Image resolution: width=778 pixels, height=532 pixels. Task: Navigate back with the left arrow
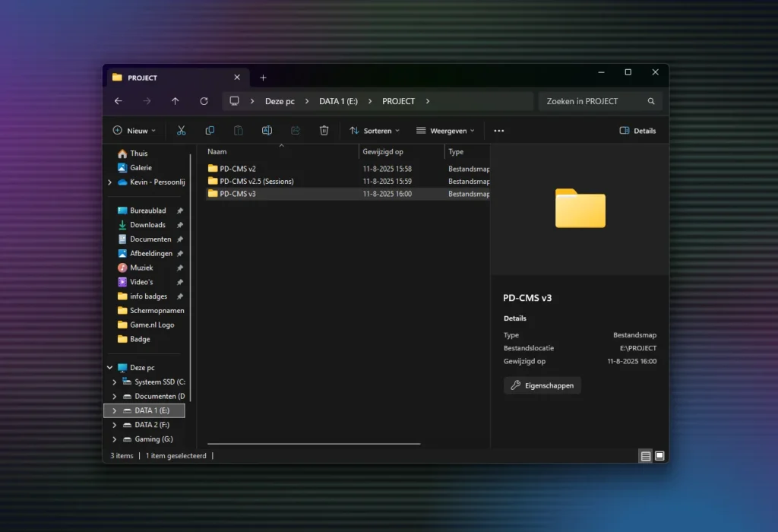(x=119, y=101)
